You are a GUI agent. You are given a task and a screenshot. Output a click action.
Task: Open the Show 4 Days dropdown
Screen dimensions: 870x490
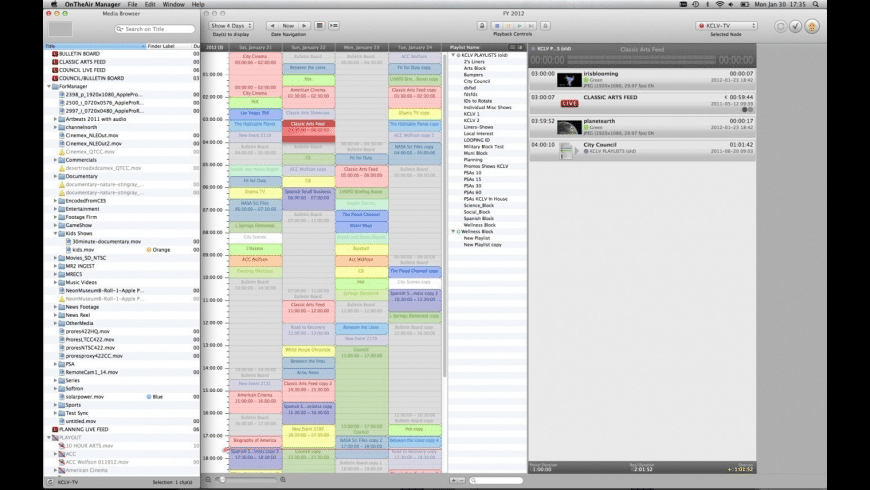[x=231, y=26]
